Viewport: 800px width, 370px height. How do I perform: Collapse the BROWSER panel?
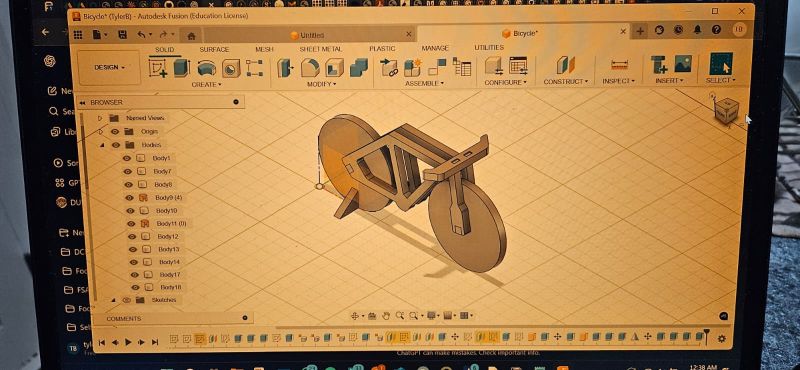tap(82, 103)
